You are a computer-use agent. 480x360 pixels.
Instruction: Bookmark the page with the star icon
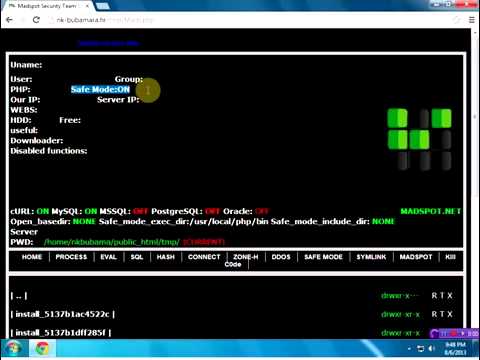coord(456,20)
